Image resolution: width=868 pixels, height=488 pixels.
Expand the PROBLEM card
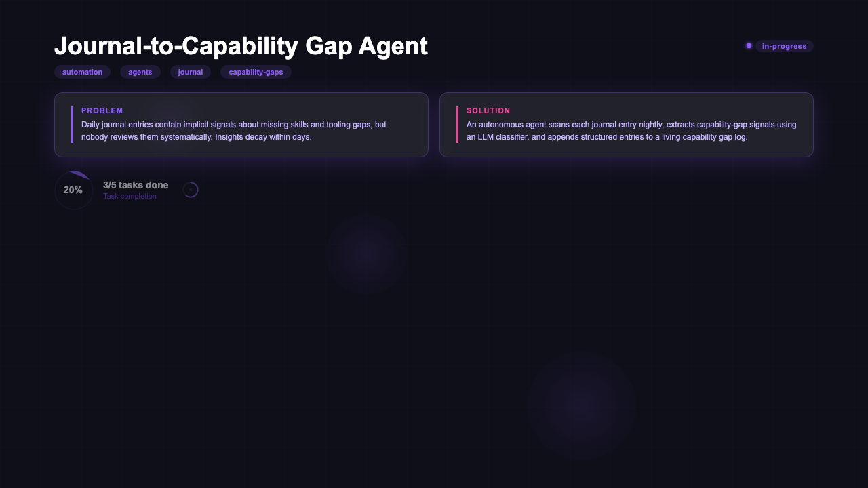pos(241,125)
